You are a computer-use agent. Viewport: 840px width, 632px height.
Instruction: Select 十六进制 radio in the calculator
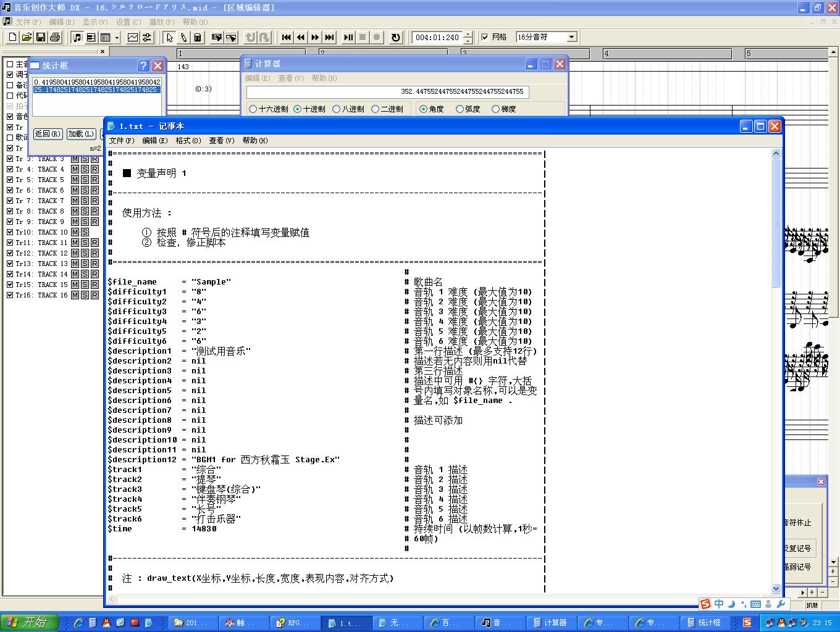pyautogui.click(x=253, y=109)
